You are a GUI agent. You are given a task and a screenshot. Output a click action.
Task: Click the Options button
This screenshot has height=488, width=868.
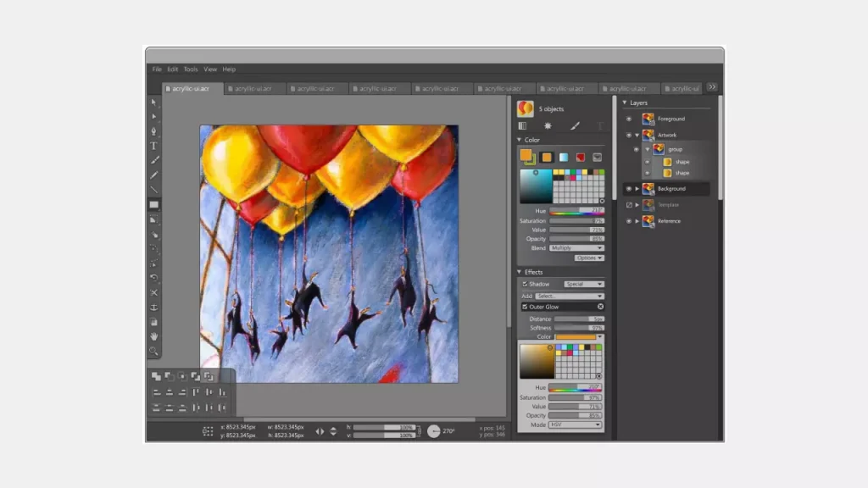pyautogui.click(x=588, y=258)
